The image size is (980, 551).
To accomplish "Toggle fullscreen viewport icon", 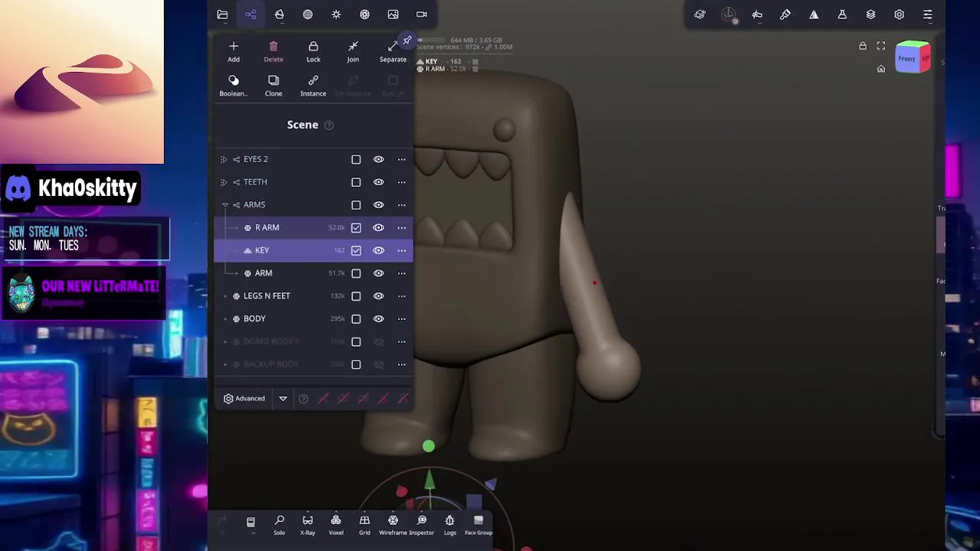I will click(881, 47).
